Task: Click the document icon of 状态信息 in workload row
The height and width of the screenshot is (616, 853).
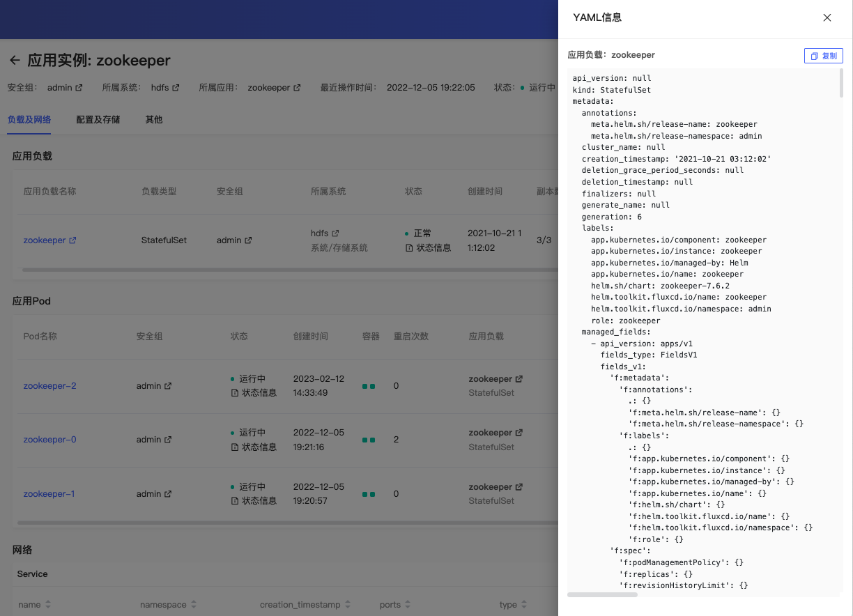Action: point(409,248)
